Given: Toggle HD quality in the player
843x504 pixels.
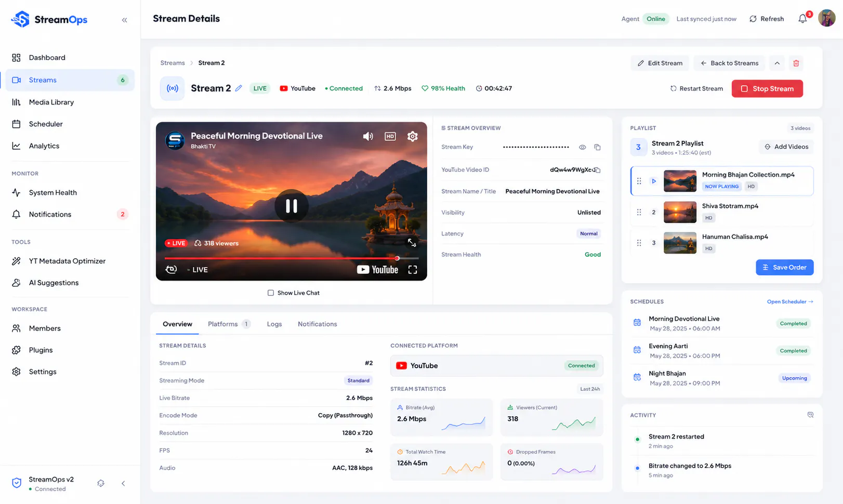Looking at the screenshot, I should 390,136.
